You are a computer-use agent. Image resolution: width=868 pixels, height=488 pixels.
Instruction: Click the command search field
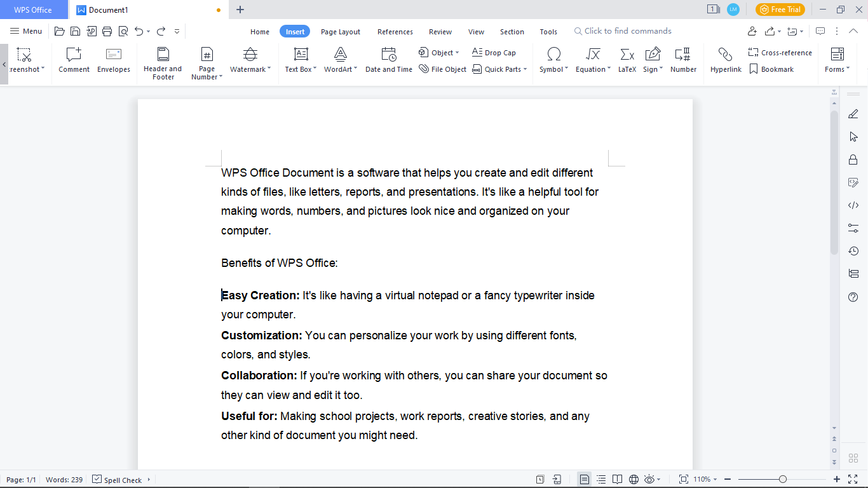(x=623, y=30)
